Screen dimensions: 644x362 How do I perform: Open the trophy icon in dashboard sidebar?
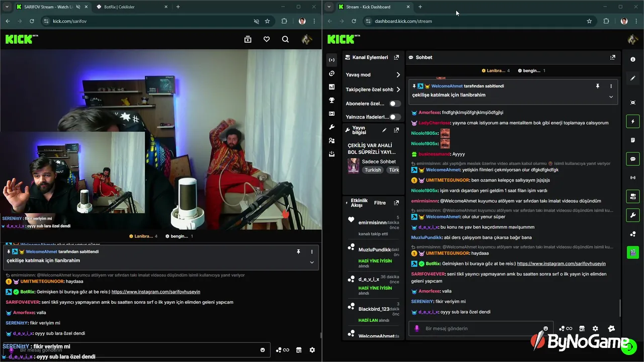(332, 100)
